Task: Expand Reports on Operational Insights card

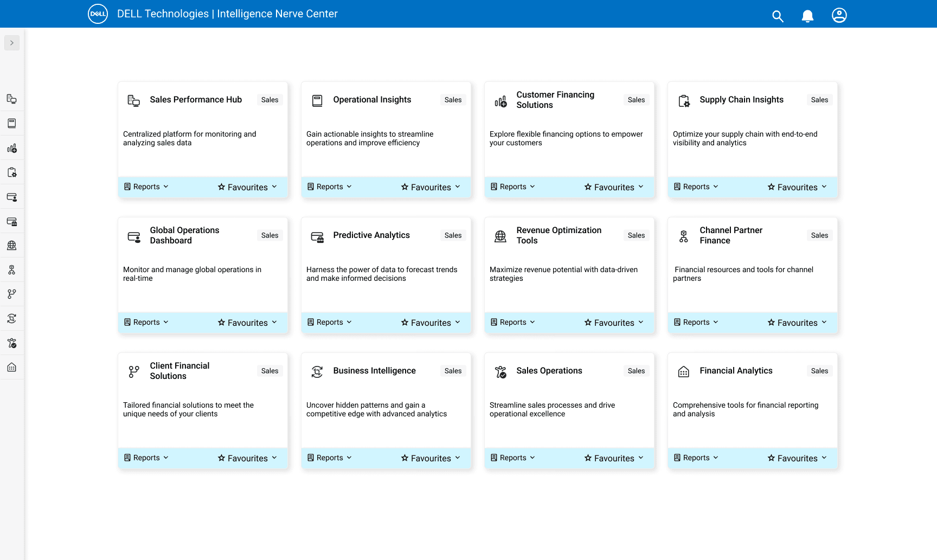Action: point(330,186)
